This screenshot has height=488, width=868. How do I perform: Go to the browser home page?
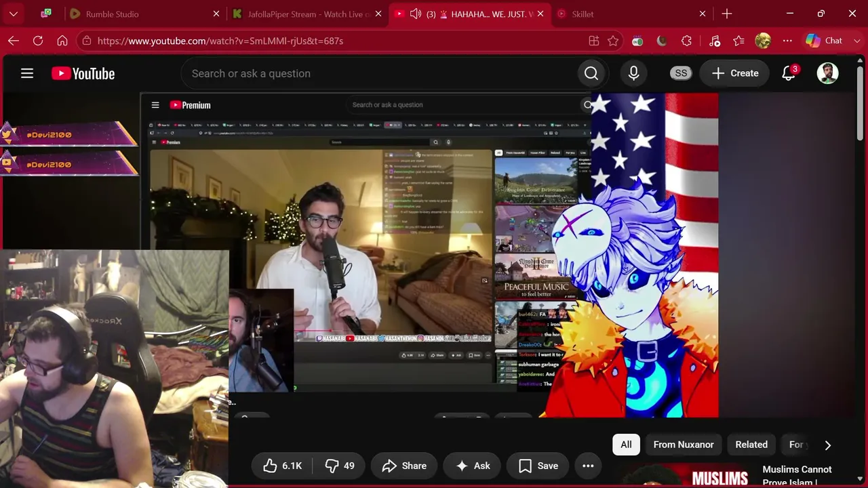(x=62, y=41)
